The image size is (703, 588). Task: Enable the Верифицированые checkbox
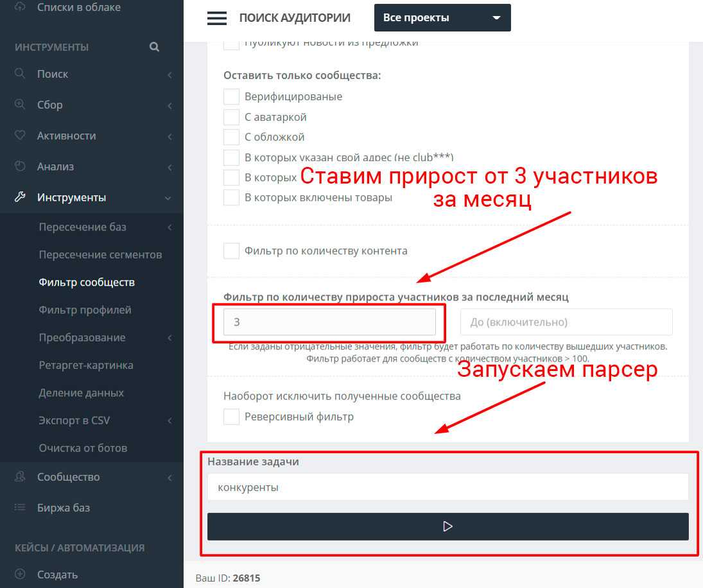231,96
